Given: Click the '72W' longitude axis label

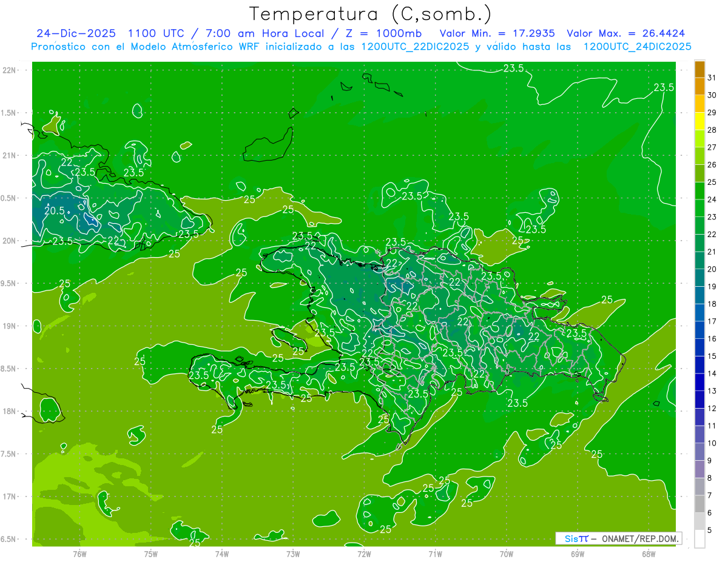Looking at the screenshot, I should [x=364, y=554].
